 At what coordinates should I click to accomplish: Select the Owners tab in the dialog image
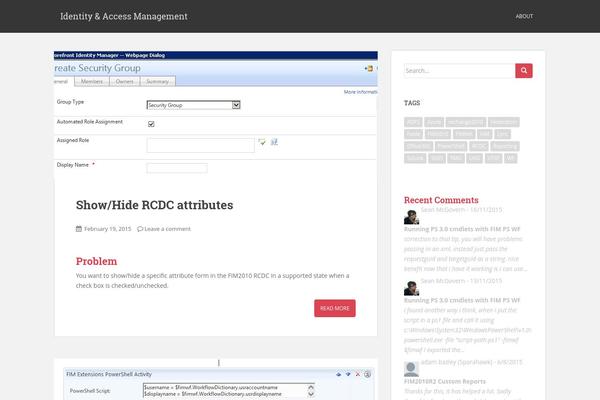coord(125,82)
